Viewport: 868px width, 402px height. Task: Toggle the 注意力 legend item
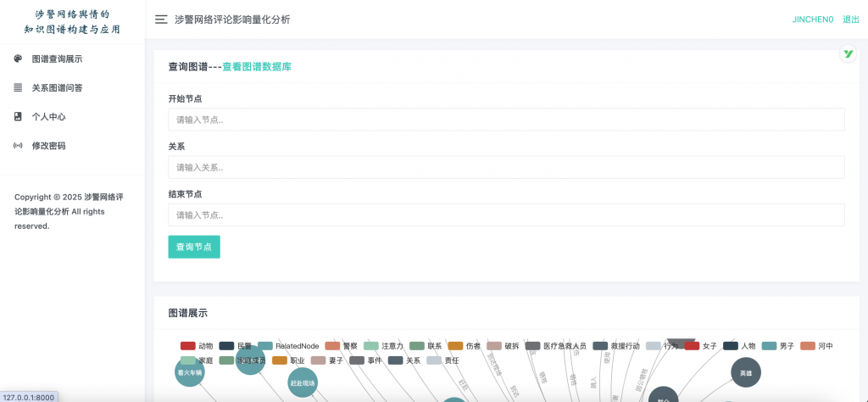coord(384,346)
